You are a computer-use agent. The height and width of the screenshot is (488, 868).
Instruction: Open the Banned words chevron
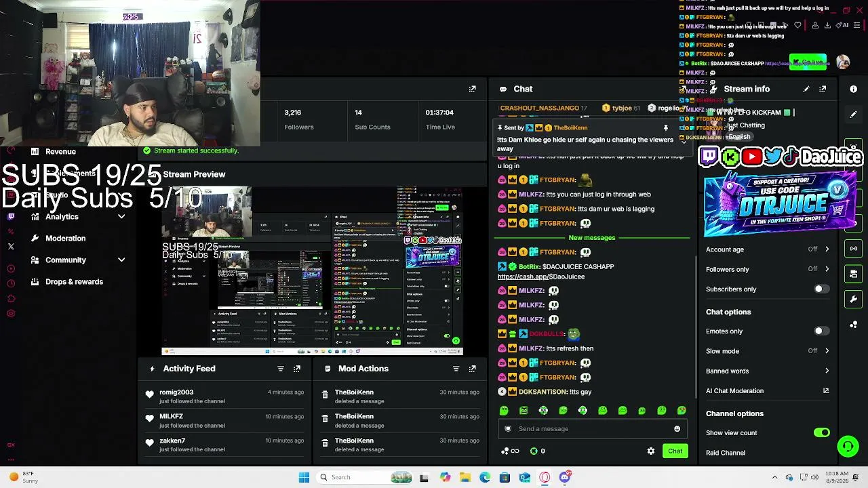(x=827, y=371)
